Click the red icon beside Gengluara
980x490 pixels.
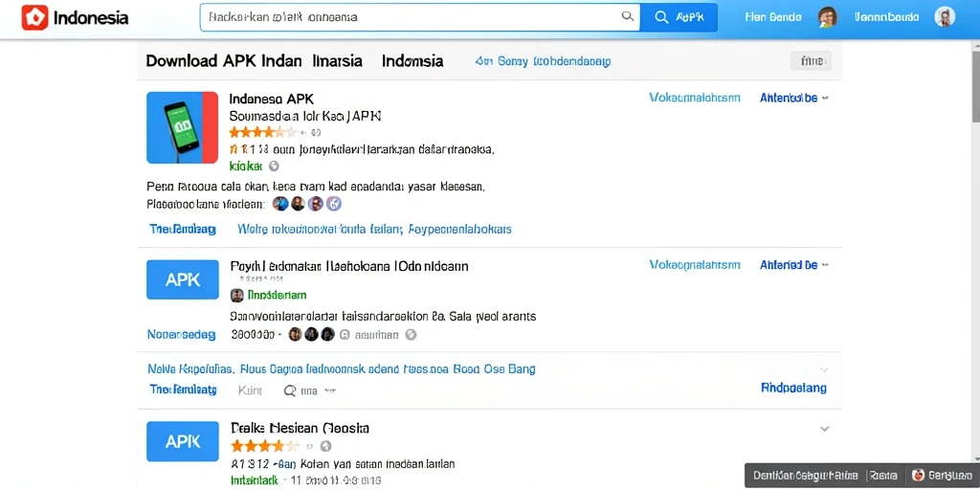click(918, 475)
